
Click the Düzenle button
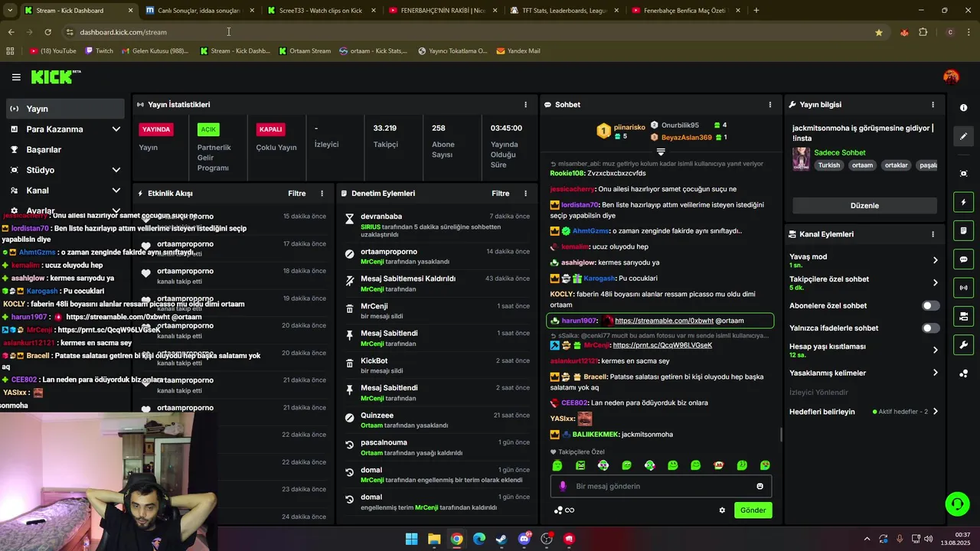[864, 206]
